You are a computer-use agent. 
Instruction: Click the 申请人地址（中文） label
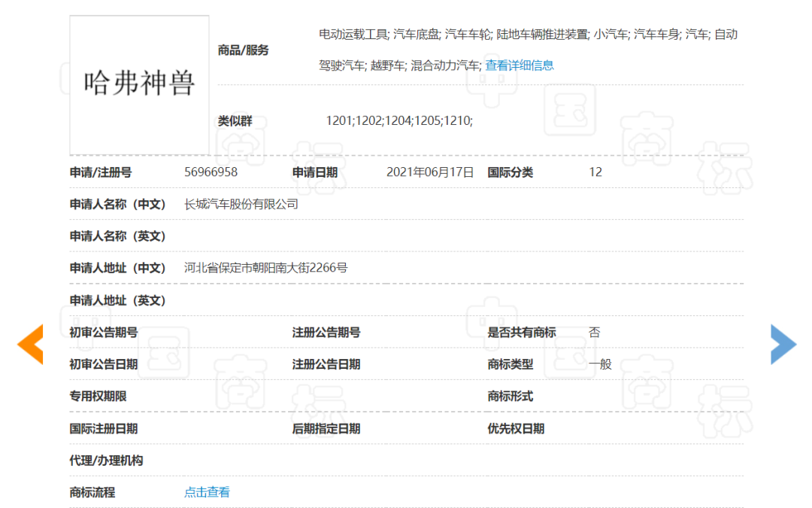tap(117, 268)
